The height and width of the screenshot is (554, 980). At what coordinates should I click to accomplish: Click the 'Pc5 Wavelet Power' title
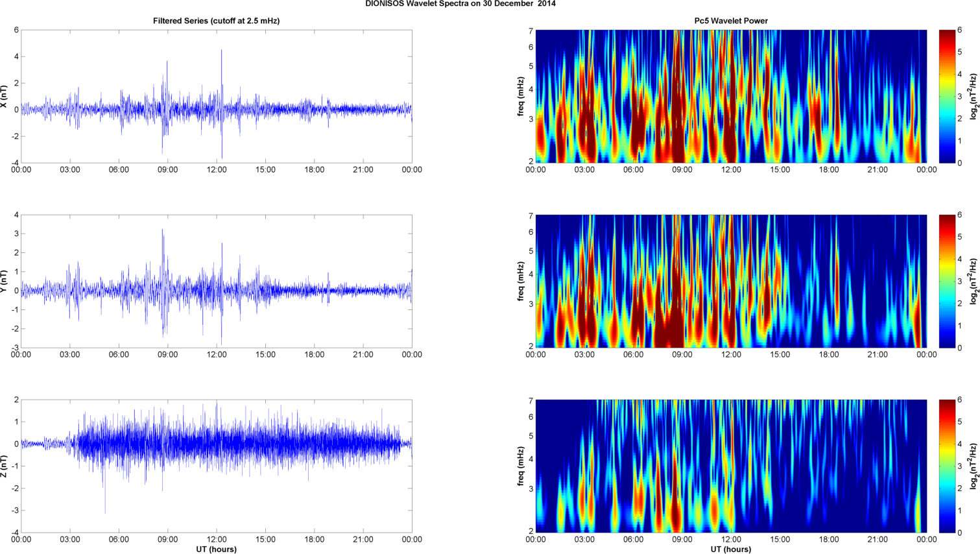[731, 21]
